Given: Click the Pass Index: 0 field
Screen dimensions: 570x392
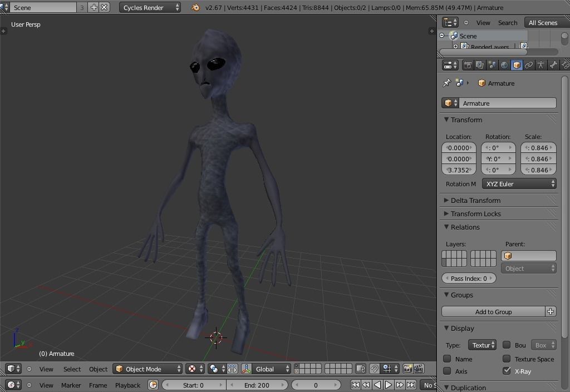Looking at the screenshot, I should [x=469, y=279].
